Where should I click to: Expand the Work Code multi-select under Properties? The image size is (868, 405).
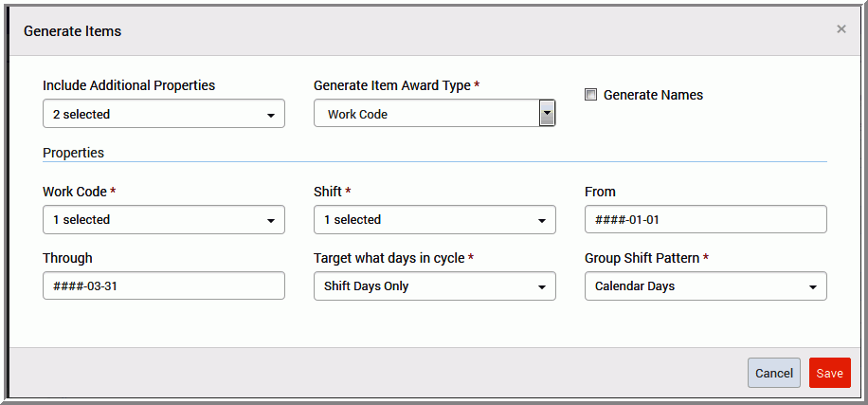tap(164, 219)
